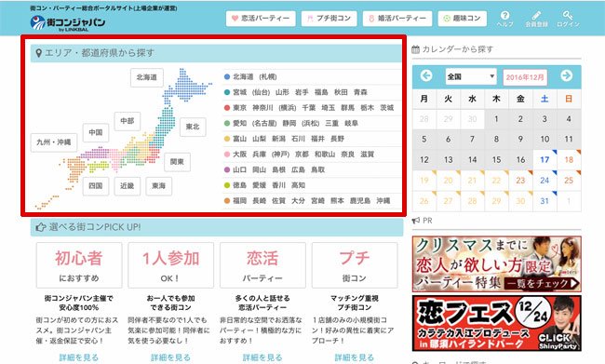Open the 北海道 (札幌) prefecture link
This screenshot has height=364, width=605.
point(255,77)
